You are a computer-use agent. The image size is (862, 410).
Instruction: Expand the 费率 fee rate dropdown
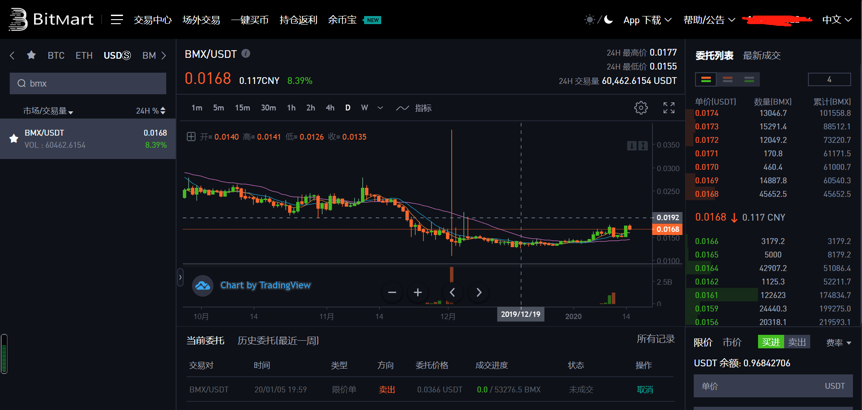click(838, 343)
